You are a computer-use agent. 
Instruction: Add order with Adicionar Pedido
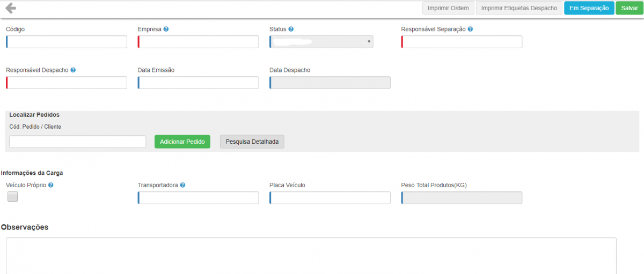pyautogui.click(x=182, y=142)
